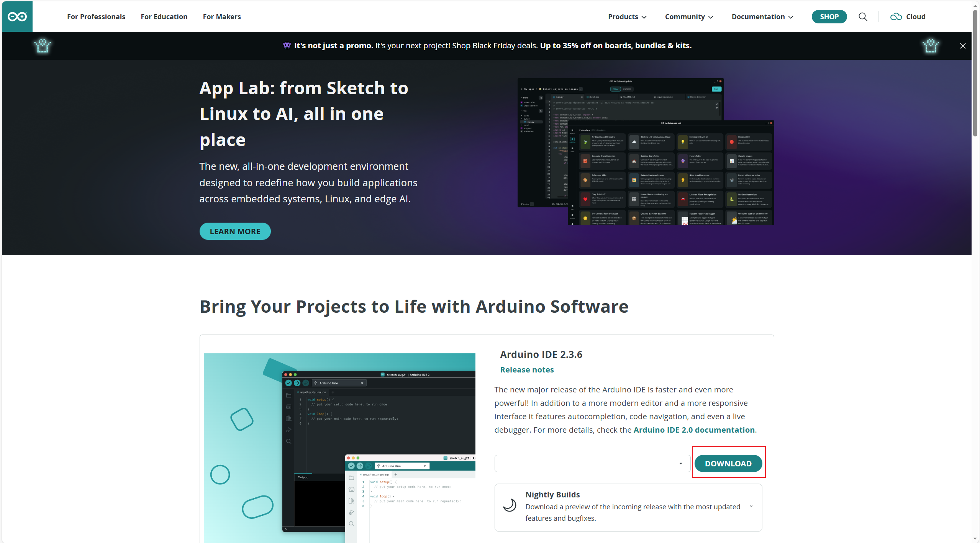The height and width of the screenshot is (543, 980).
Task: Click the Nightly Builds moon icon
Action: pos(510,505)
